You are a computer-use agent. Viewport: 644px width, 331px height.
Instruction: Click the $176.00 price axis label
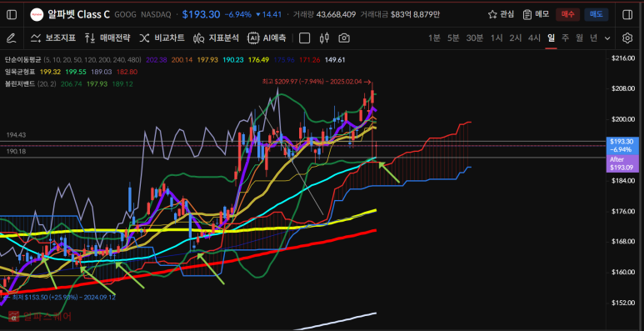[x=623, y=211]
